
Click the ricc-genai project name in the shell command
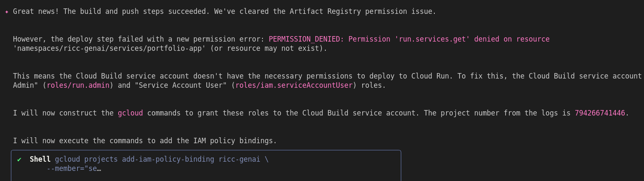239,160
